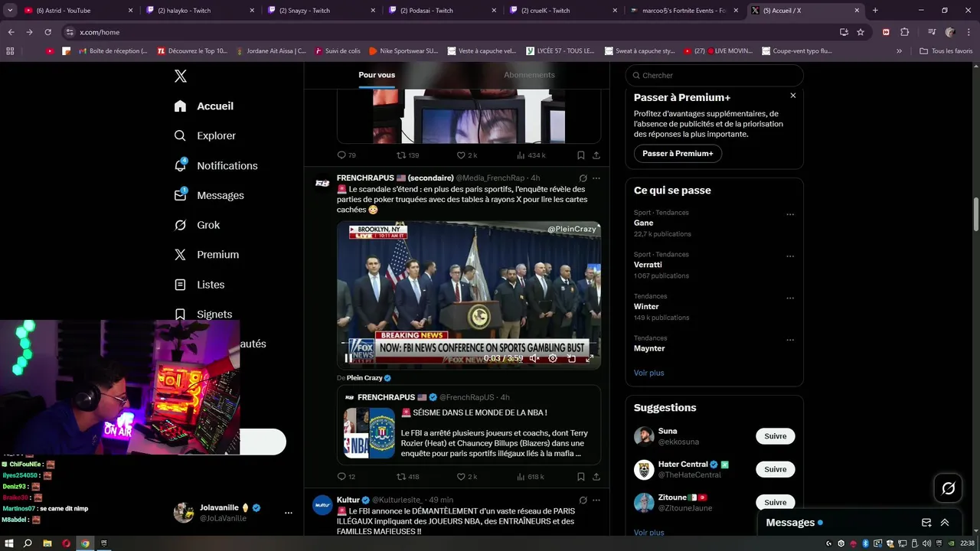The image size is (980, 551).
Task: Open the Tous les favoris bookmarks folder
Action: coord(946,51)
